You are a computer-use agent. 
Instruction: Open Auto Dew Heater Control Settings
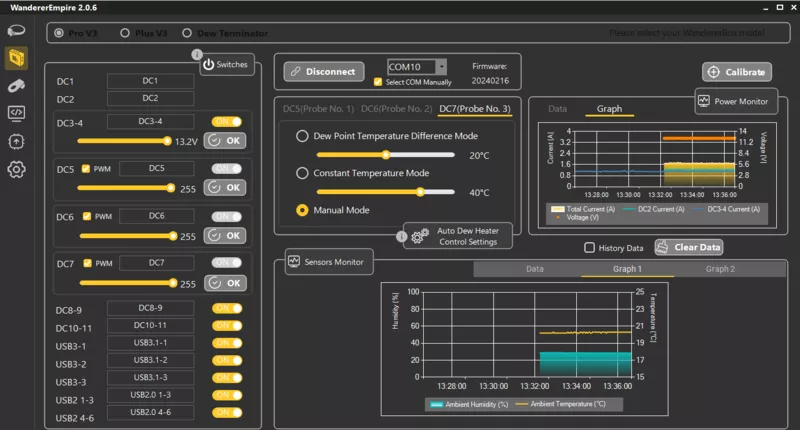click(x=457, y=236)
